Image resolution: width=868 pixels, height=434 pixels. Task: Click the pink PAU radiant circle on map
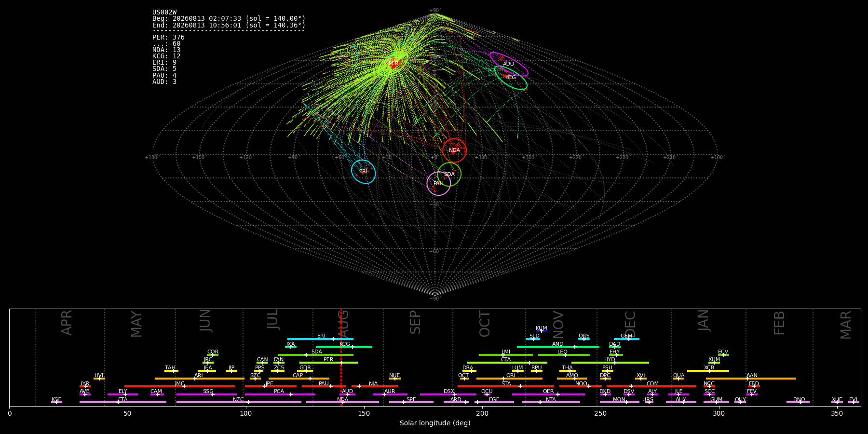click(438, 183)
